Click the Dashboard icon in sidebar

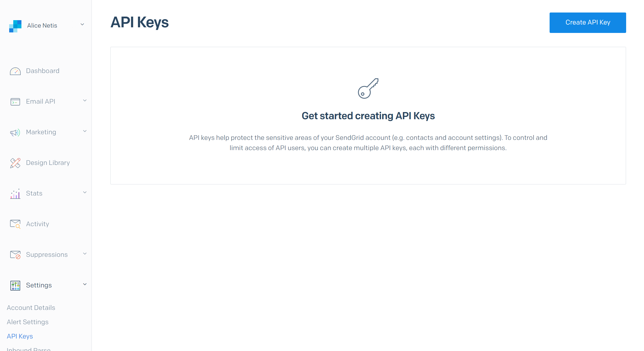pyautogui.click(x=15, y=70)
